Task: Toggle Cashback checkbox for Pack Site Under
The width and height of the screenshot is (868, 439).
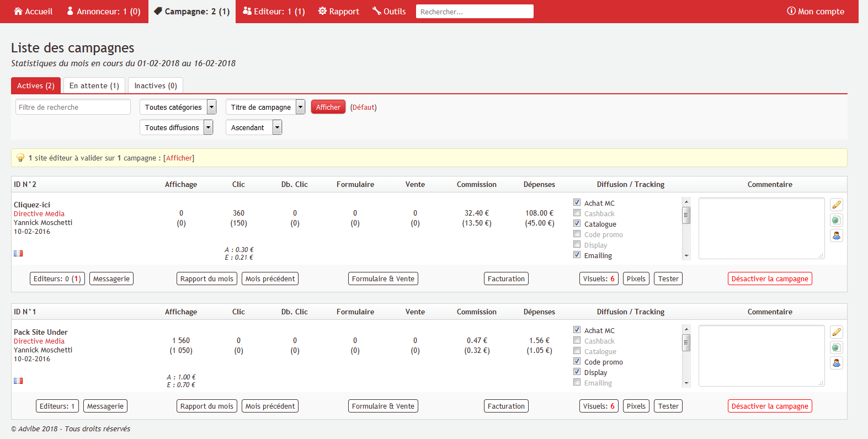Action: coord(577,340)
